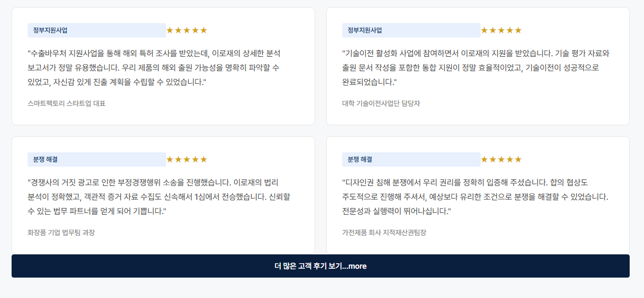Click the first star in 기술이전 활성화 review rating
The width and height of the screenshot is (644, 298).
pyautogui.click(x=485, y=30)
